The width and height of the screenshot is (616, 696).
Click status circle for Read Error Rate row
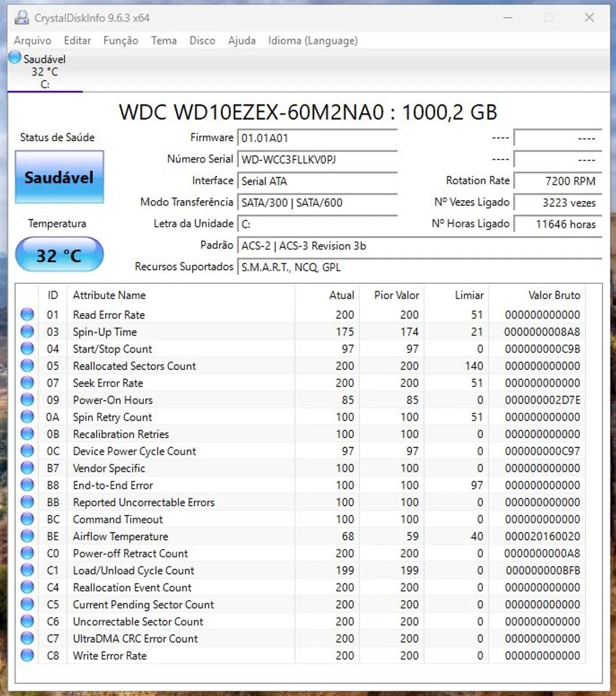27,314
